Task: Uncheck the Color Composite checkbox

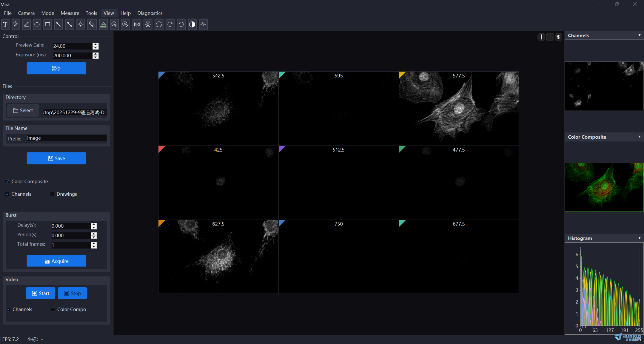Action: [7, 181]
